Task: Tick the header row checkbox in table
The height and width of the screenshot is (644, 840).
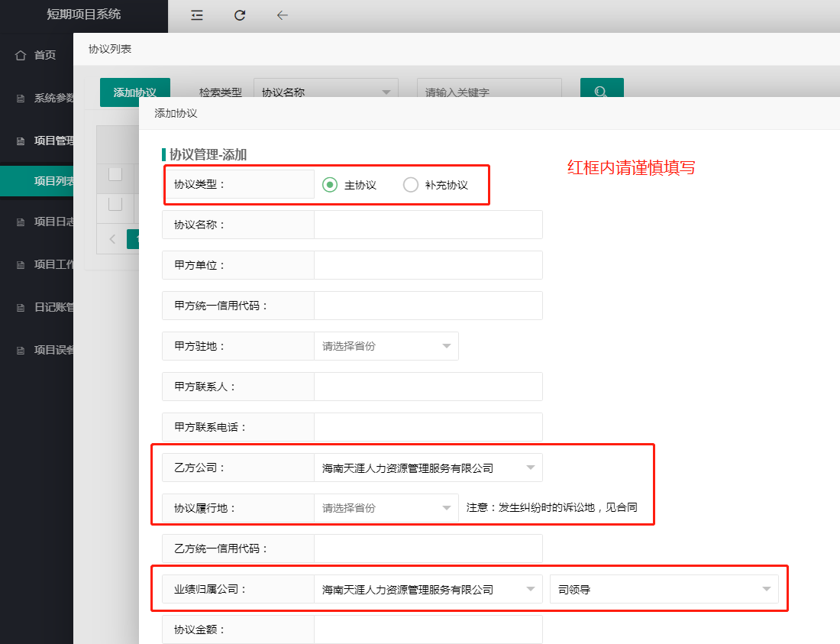Action: [x=115, y=174]
